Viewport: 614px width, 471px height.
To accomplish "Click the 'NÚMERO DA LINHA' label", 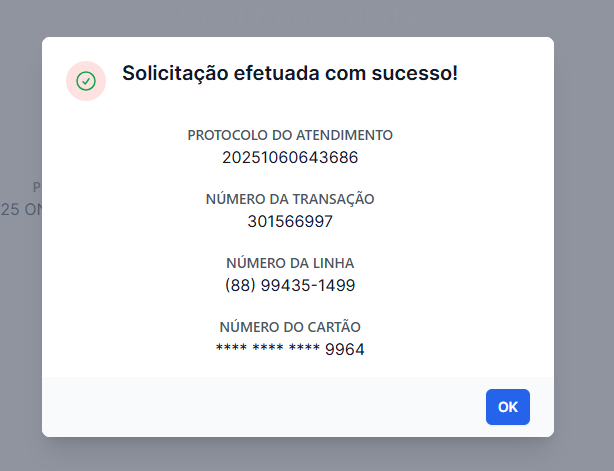I will pos(290,263).
